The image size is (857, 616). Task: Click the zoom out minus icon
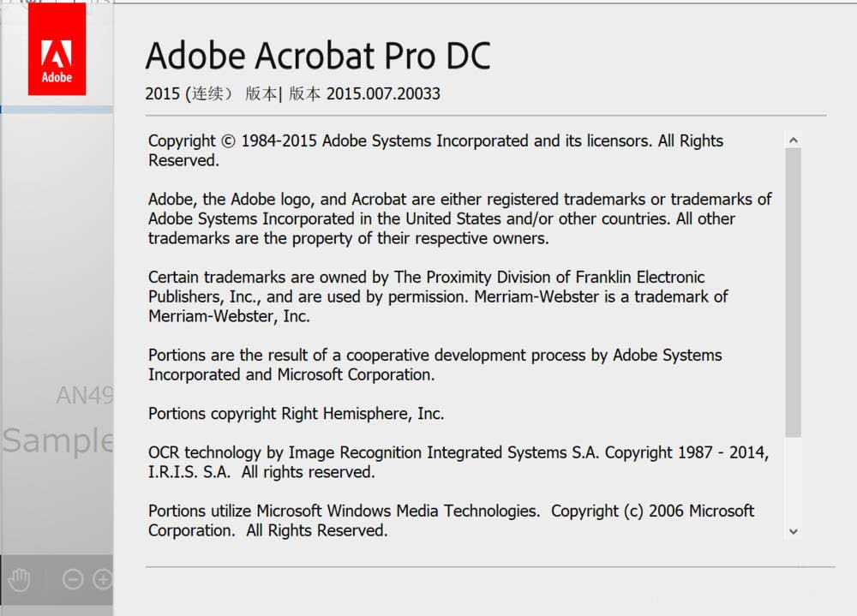[x=73, y=579]
